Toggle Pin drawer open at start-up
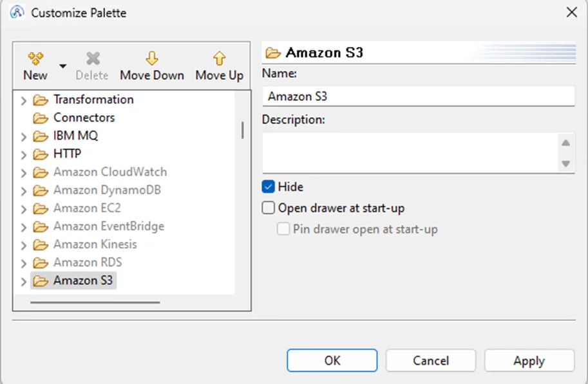 283,229
